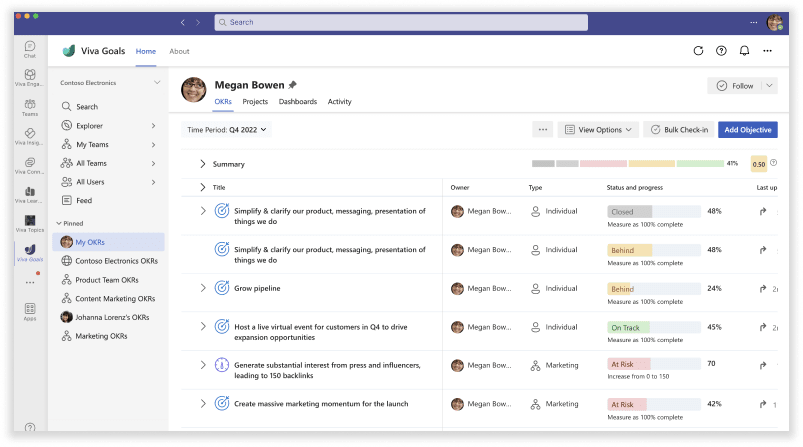
Task: Expand All Users submenu arrow
Action: [153, 182]
